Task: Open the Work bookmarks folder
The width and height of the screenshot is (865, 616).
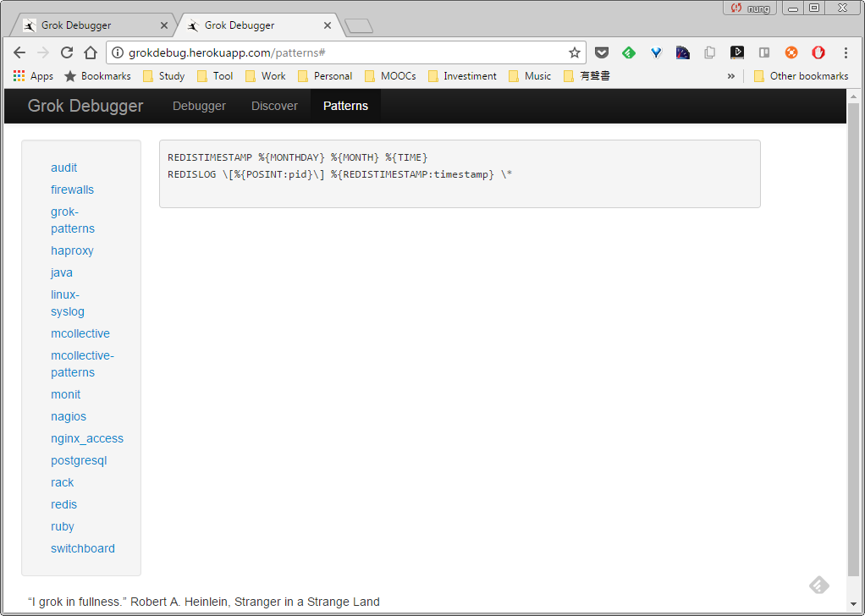Action: 266,76
